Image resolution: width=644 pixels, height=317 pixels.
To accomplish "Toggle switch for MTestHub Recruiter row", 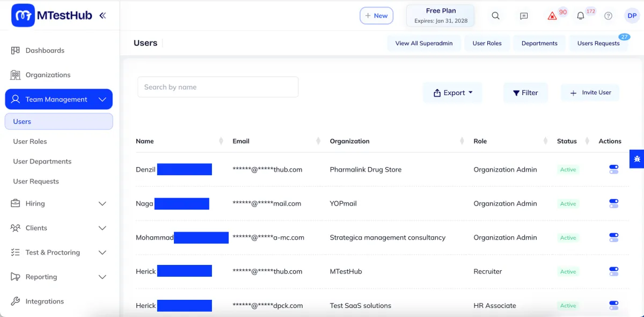I will pos(614,271).
